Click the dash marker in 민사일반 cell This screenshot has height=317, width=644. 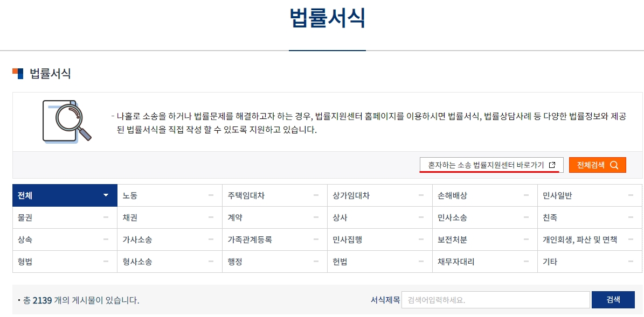631,195
